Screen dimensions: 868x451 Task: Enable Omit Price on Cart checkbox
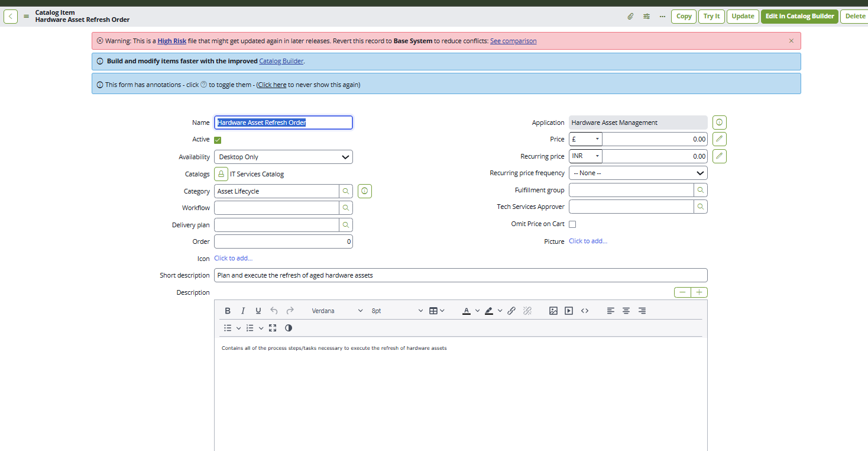[x=572, y=224]
